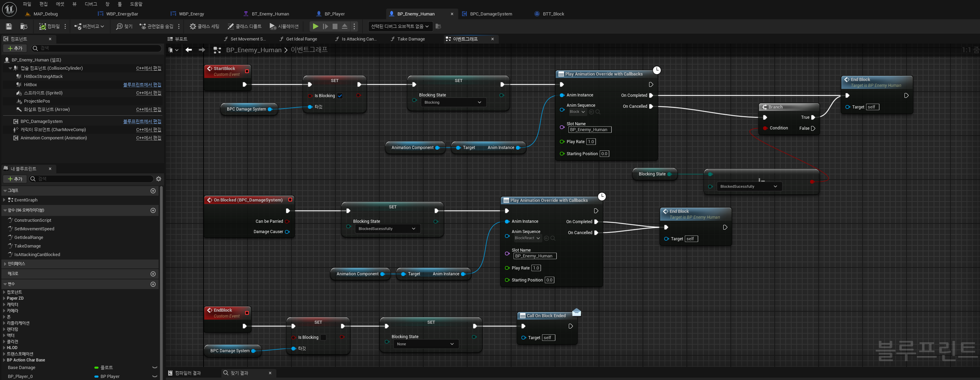Viewport: 980px width, 380px height.
Task: Click 블루프린트에서 편집 link for HitBox
Action: click(x=142, y=84)
